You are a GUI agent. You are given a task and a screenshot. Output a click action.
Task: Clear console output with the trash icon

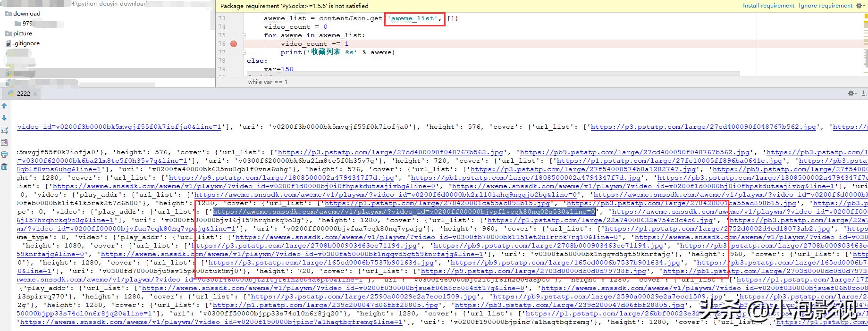tap(4, 167)
